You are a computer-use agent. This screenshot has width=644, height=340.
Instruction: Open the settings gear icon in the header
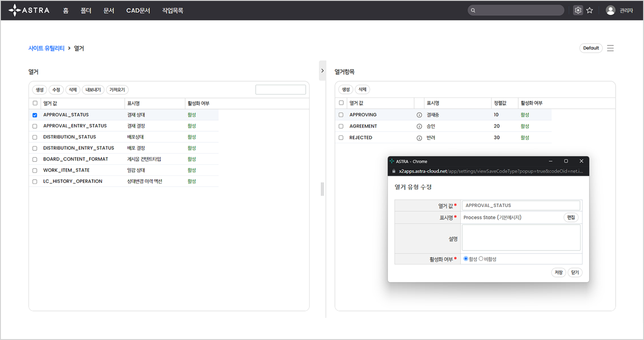coord(578,10)
